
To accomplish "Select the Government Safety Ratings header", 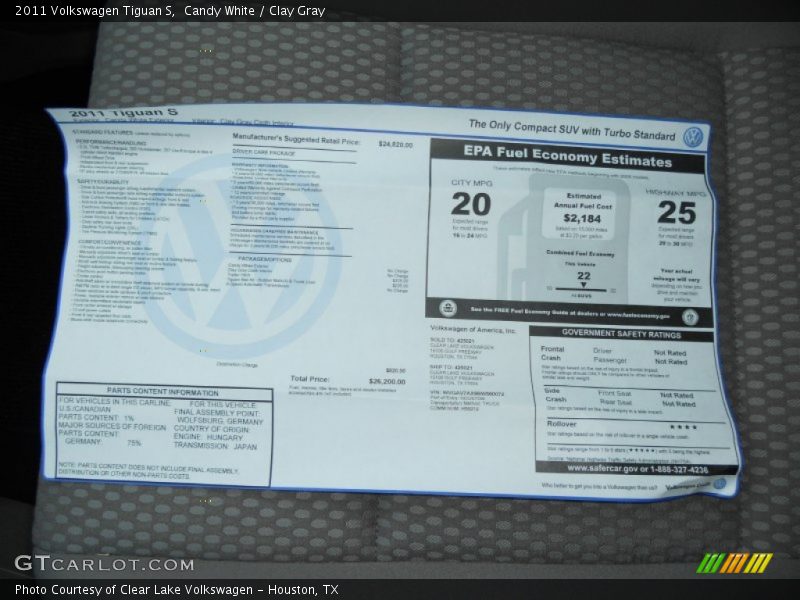I will pos(621,334).
